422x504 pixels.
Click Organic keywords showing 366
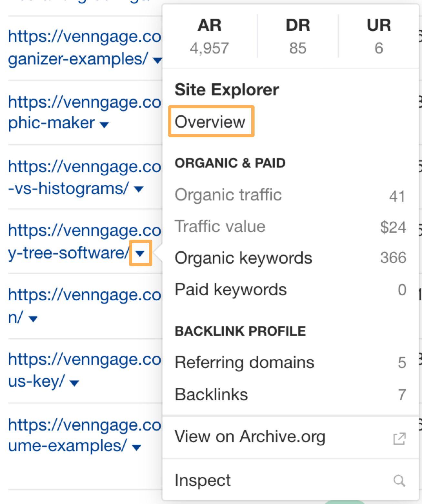[244, 257]
